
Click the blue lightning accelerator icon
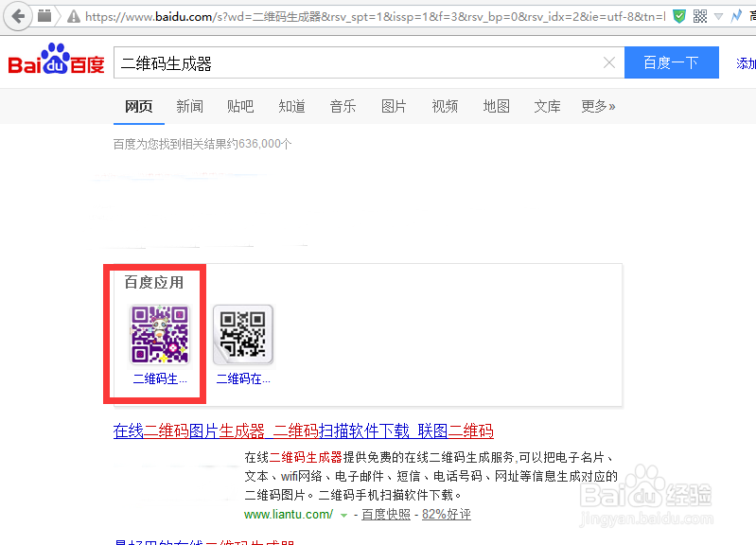coord(736,16)
